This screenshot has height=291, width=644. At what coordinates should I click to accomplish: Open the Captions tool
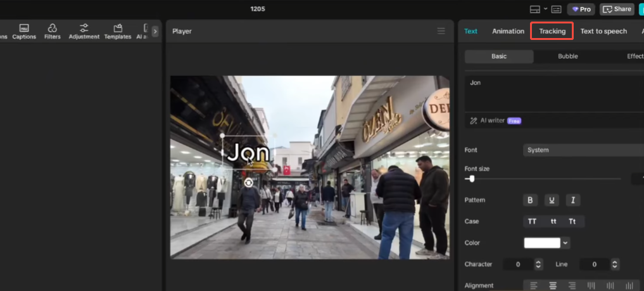pyautogui.click(x=24, y=32)
